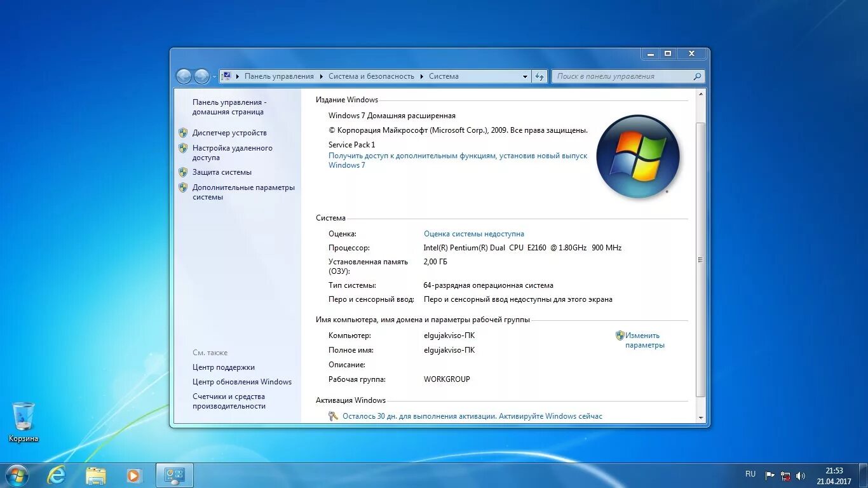
Task: Click the network status icon in the tray
Action: point(785,475)
